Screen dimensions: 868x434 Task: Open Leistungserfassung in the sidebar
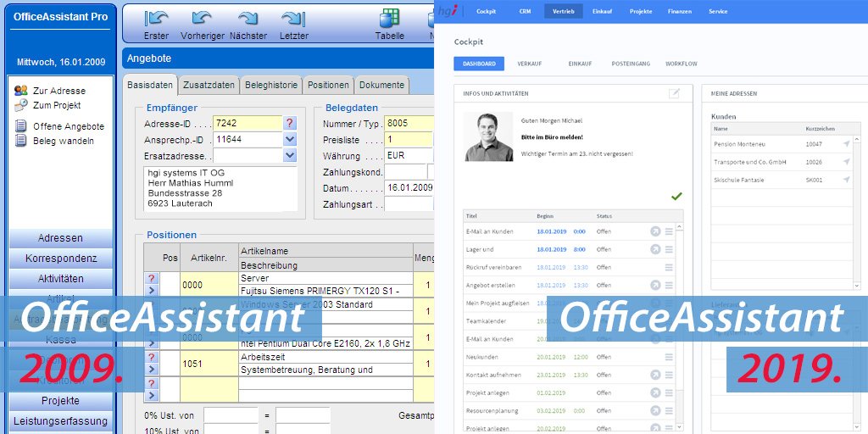point(60,421)
